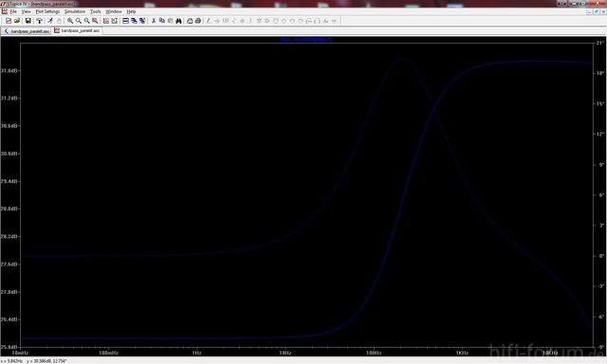The width and height of the screenshot is (607, 364).
Task: Switch to the first bandpass_parallel.asc schematic tab
Action: pos(27,31)
